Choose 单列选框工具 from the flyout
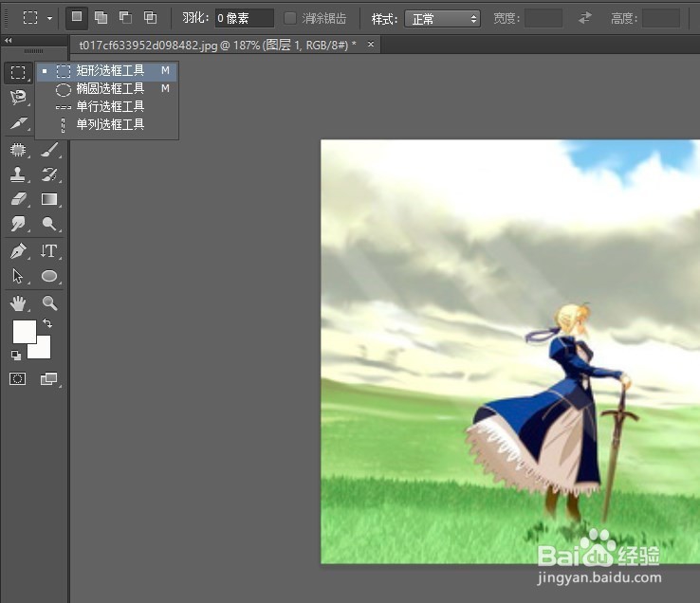 107,124
